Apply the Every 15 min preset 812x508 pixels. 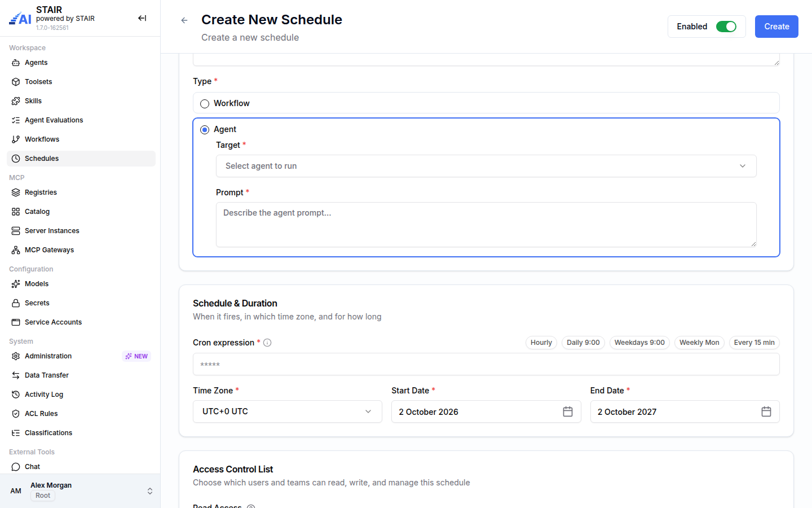coord(754,343)
